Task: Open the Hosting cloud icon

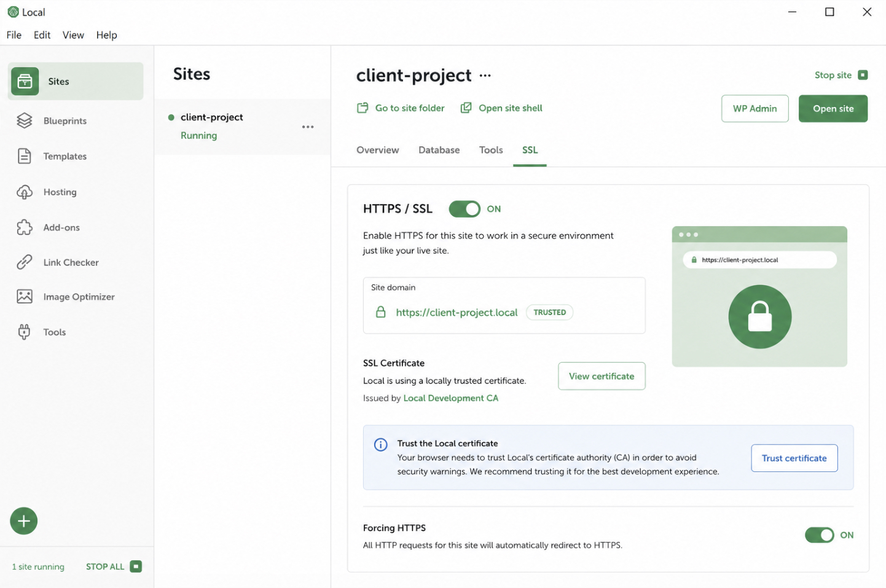Action: pos(25,192)
